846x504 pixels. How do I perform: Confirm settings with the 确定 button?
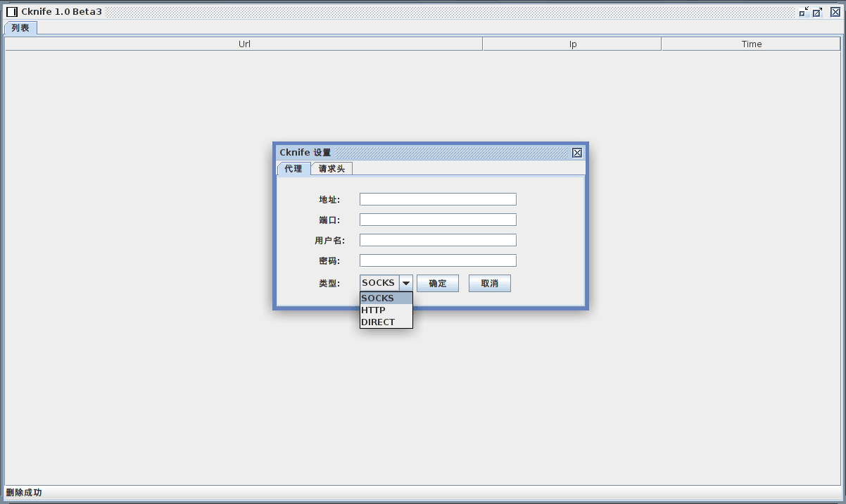(x=438, y=283)
